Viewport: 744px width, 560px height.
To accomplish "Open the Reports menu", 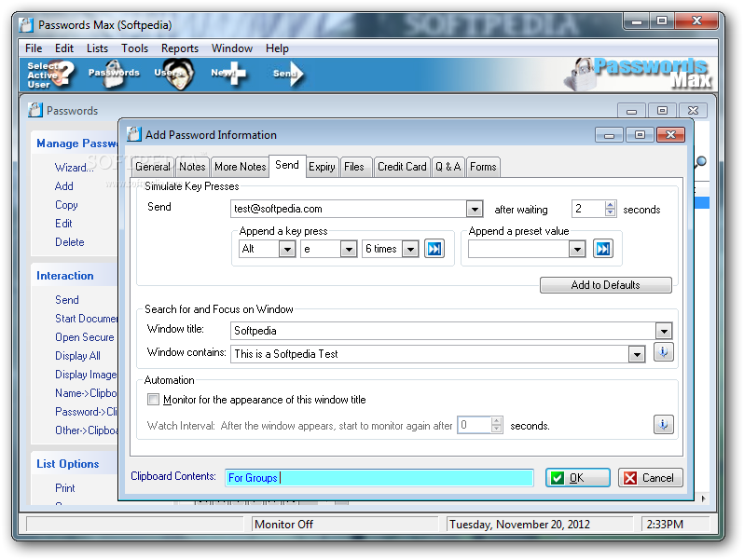I will pyautogui.click(x=180, y=48).
